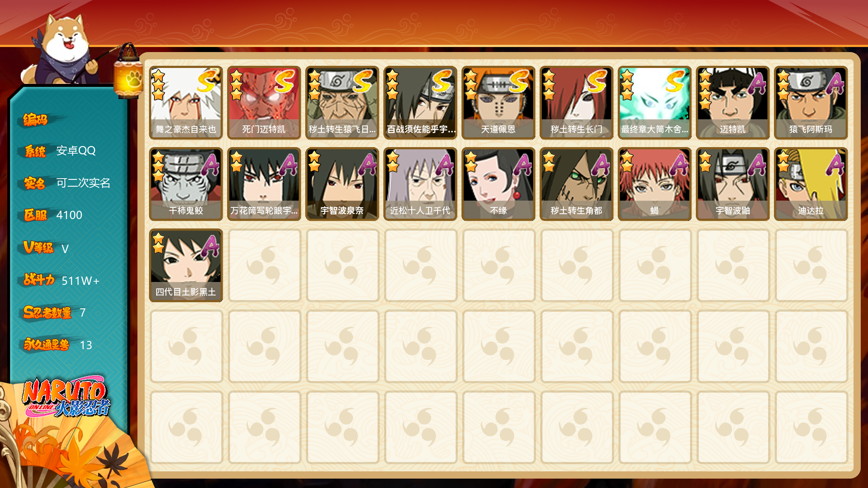Click the 干柿鬼鲛 character icon
Viewport: 868px width, 488px height.
pyautogui.click(x=186, y=184)
